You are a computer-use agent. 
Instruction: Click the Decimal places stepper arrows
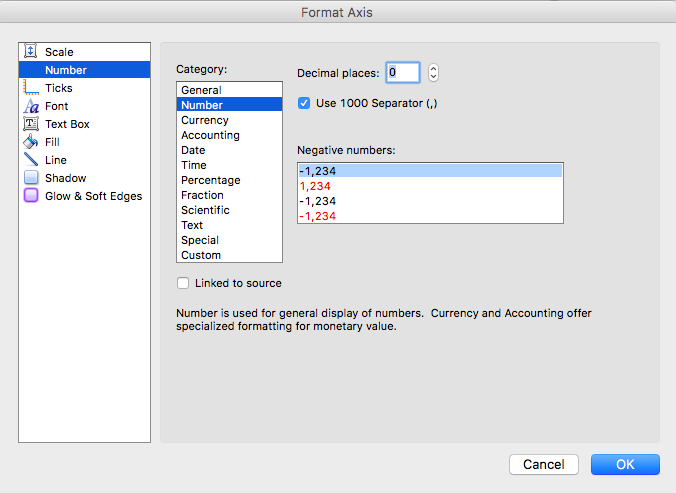[433, 72]
